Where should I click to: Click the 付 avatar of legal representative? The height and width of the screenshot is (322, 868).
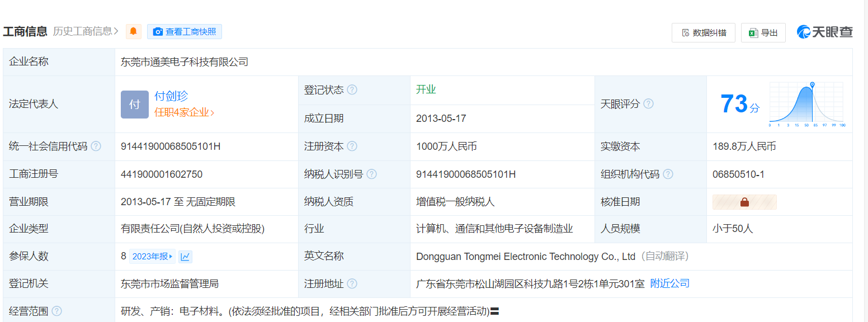135,105
